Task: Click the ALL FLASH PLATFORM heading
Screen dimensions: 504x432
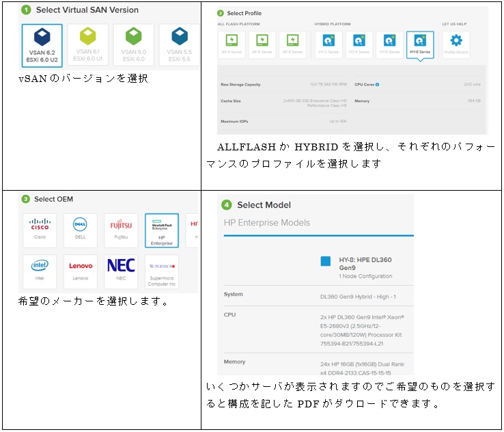Action: pos(238,24)
